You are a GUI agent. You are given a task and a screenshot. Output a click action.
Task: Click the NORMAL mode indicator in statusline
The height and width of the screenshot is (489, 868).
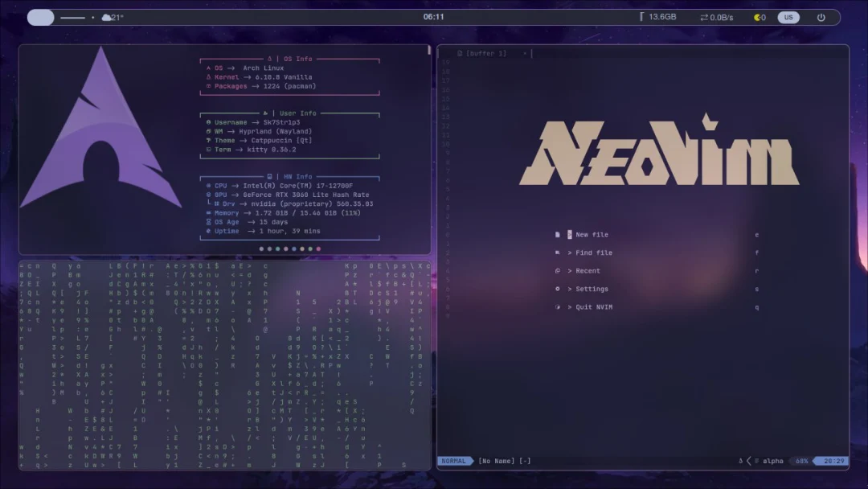(454, 461)
